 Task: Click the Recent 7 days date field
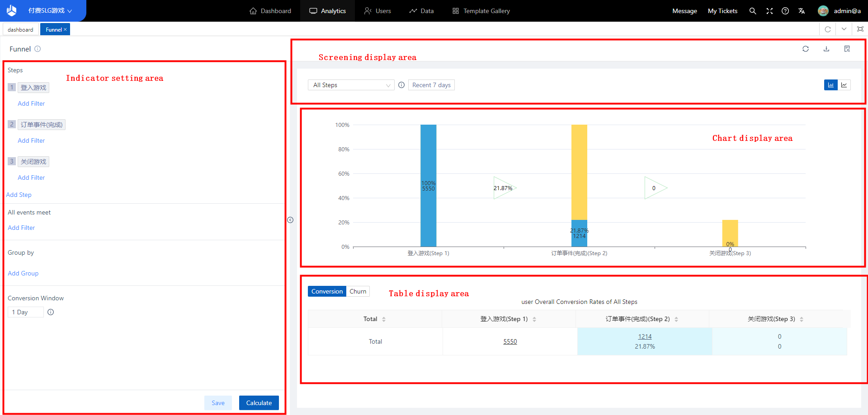click(431, 85)
